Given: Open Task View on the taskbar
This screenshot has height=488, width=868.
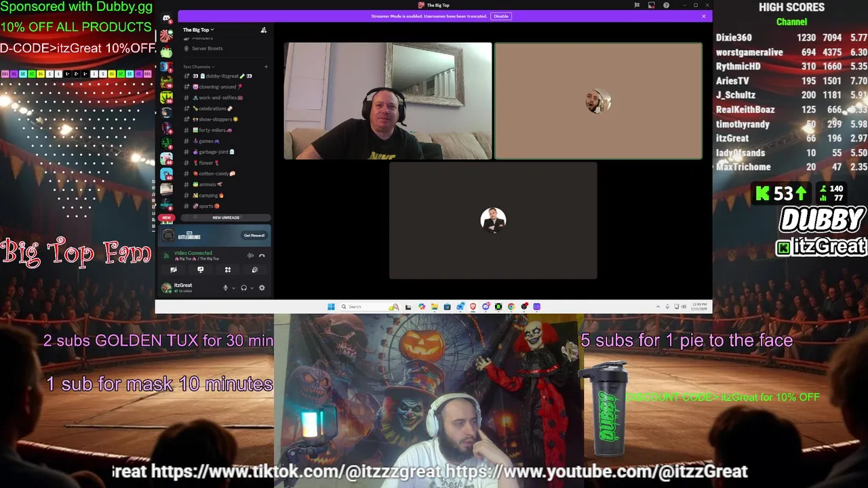Looking at the screenshot, I should click(408, 307).
